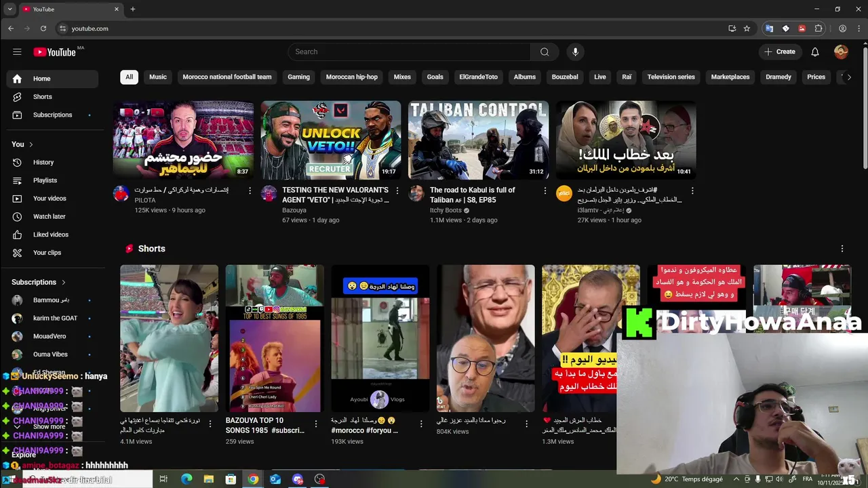
Task: Open options for the PILOTA video
Action: 250,191
